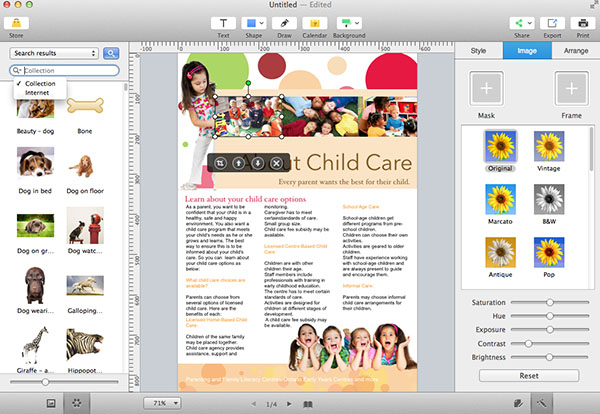Click the crop icon on floating image toolbar
Screen dimensions: 600x414
pyautogui.click(x=220, y=163)
